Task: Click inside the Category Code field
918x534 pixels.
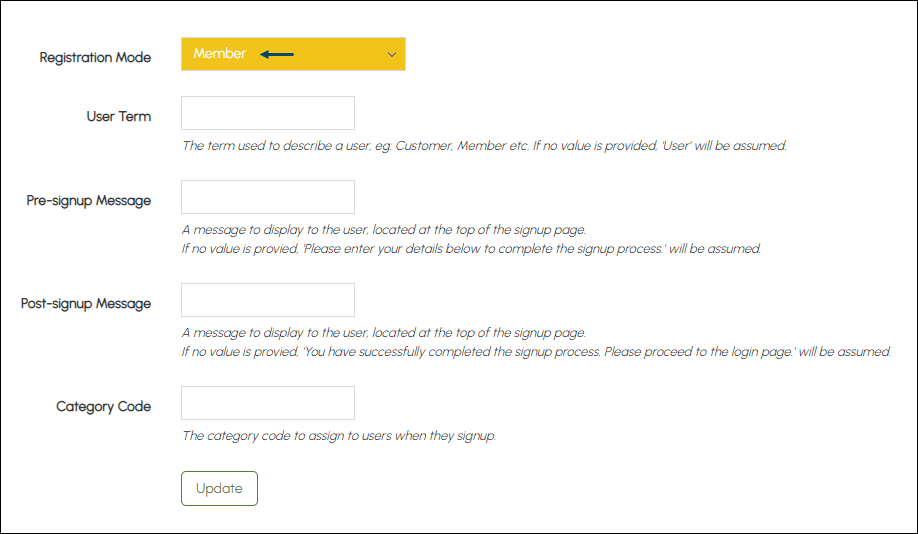Action: [x=268, y=403]
